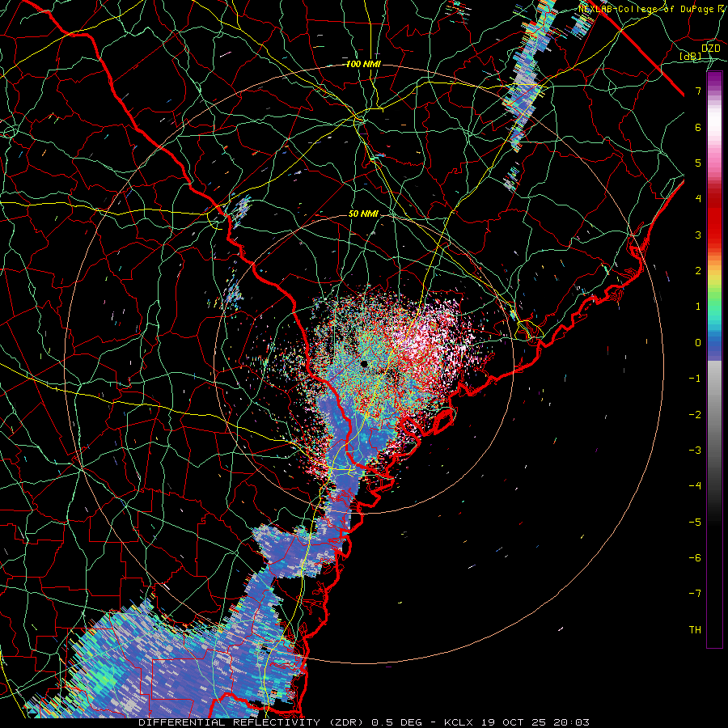Click the "7" value on the dB scale
Viewport: 728px width, 728px height.
(x=698, y=91)
